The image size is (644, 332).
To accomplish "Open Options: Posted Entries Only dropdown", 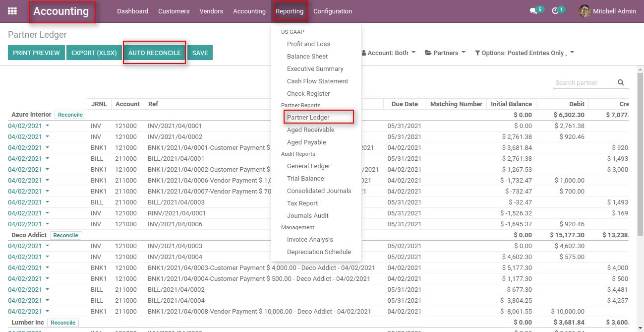I will tap(524, 53).
